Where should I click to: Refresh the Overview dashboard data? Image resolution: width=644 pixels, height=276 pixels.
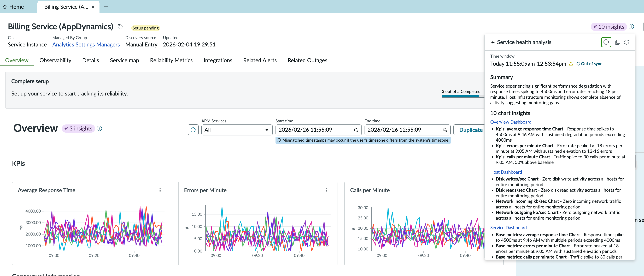tap(193, 130)
